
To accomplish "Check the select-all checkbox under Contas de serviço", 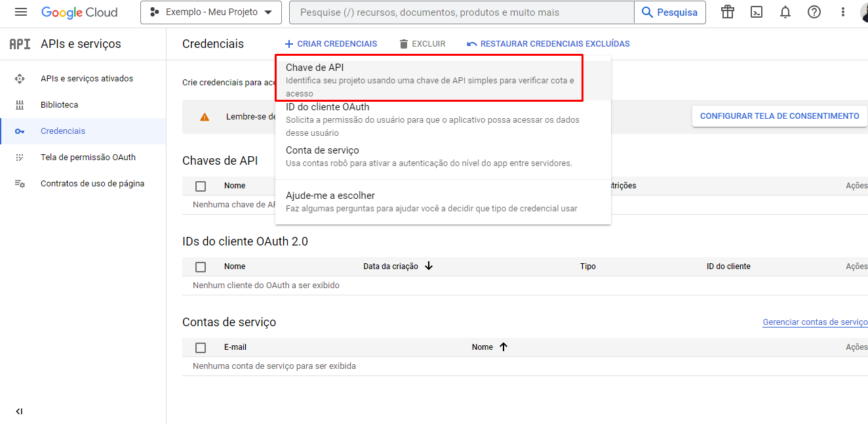I will [x=201, y=347].
